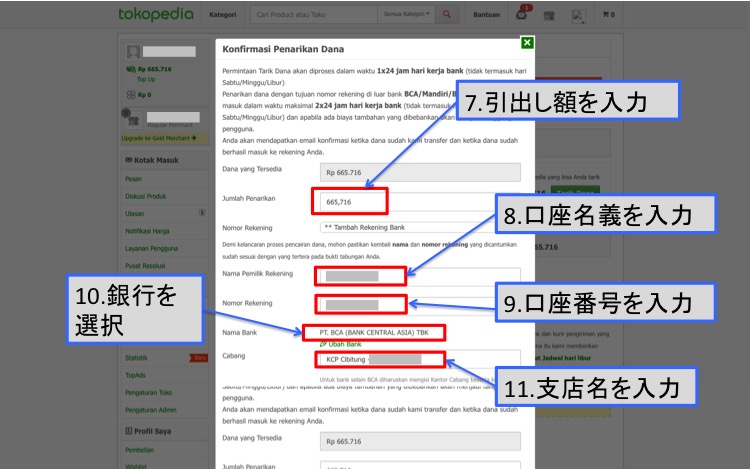Image resolution: width=750 pixels, height=469 pixels.
Task: Open the Kategori menu
Action: (222, 15)
